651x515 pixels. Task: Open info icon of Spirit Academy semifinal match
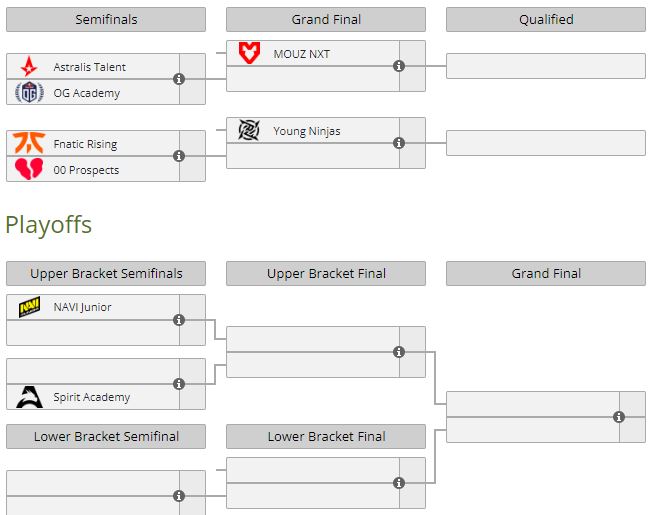coord(179,384)
